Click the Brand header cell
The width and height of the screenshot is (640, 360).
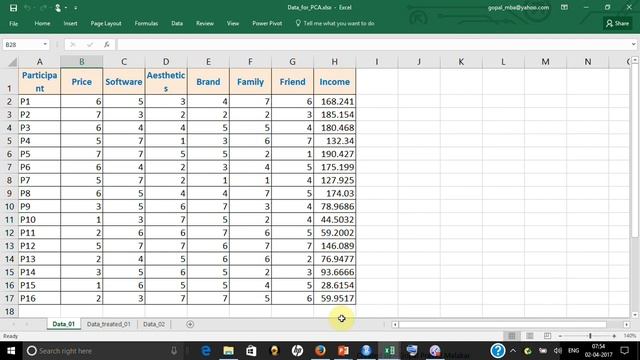click(208, 82)
